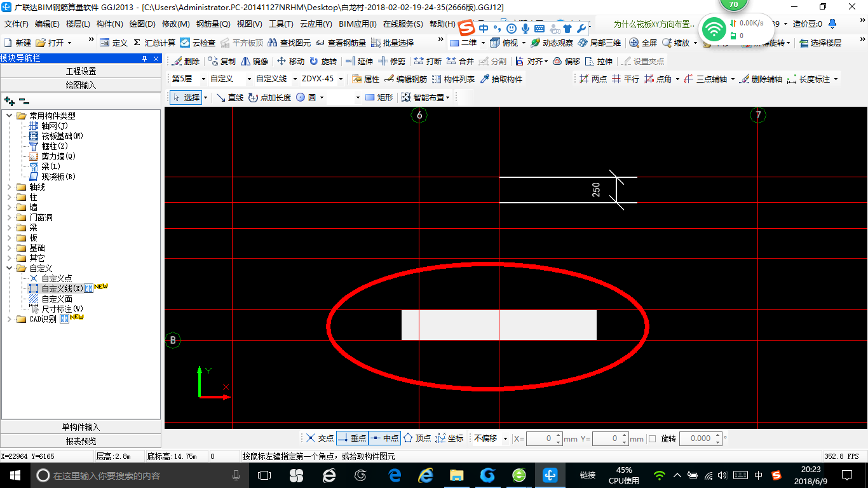Open the 编辑(E) menu

click(47, 24)
